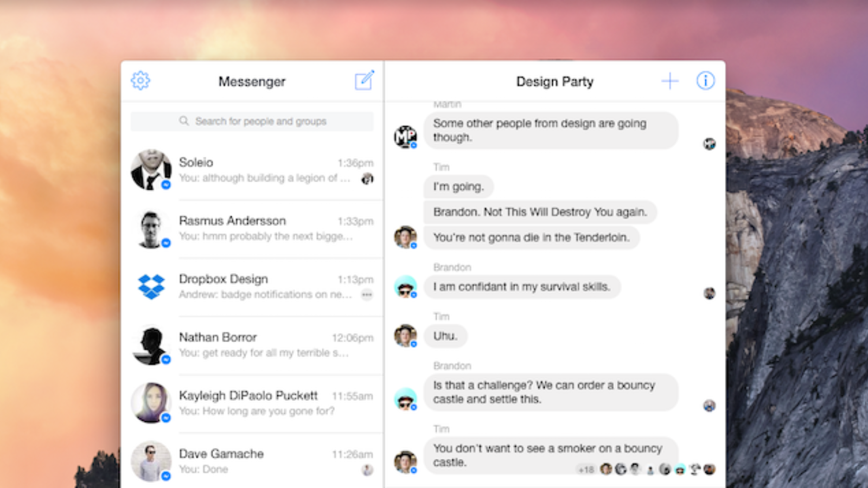The image size is (868, 488).
Task: Open the Rasmus Andersson conversation
Action: tap(252, 228)
